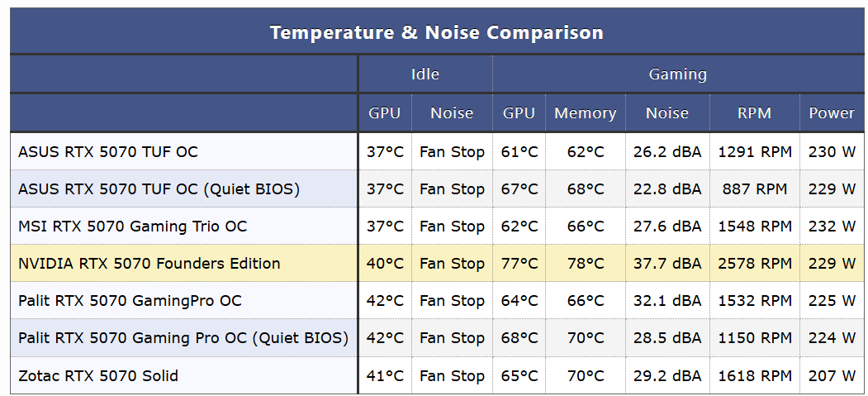Viewport: 868px width, 396px height.
Task: Click the 232 W power cell
Action: [x=832, y=227]
